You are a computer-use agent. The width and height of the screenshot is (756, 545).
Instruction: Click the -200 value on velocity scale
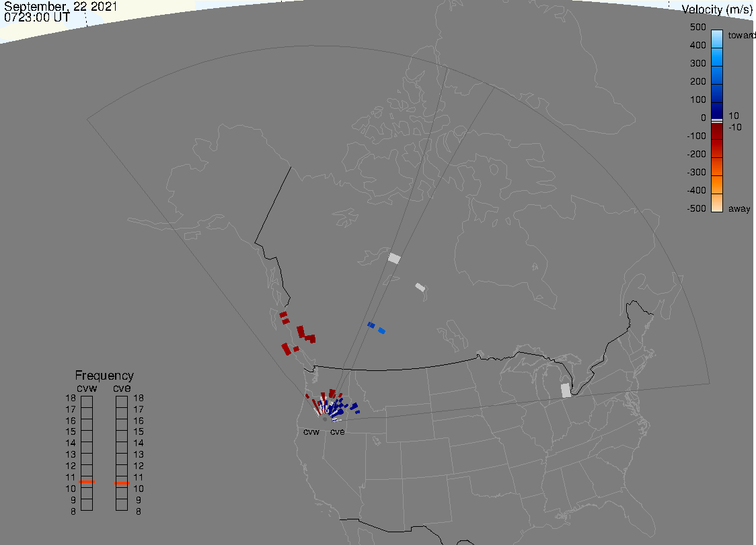point(697,154)
